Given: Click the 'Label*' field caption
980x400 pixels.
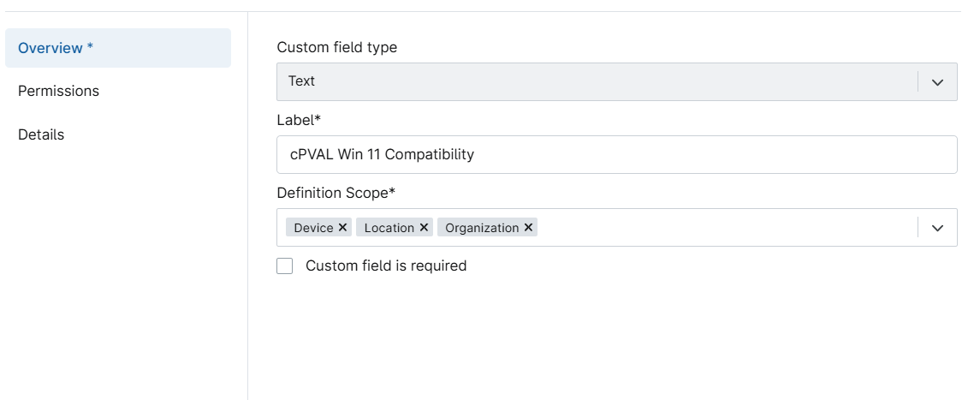Looking at the screenshot, I should (299, 120).
